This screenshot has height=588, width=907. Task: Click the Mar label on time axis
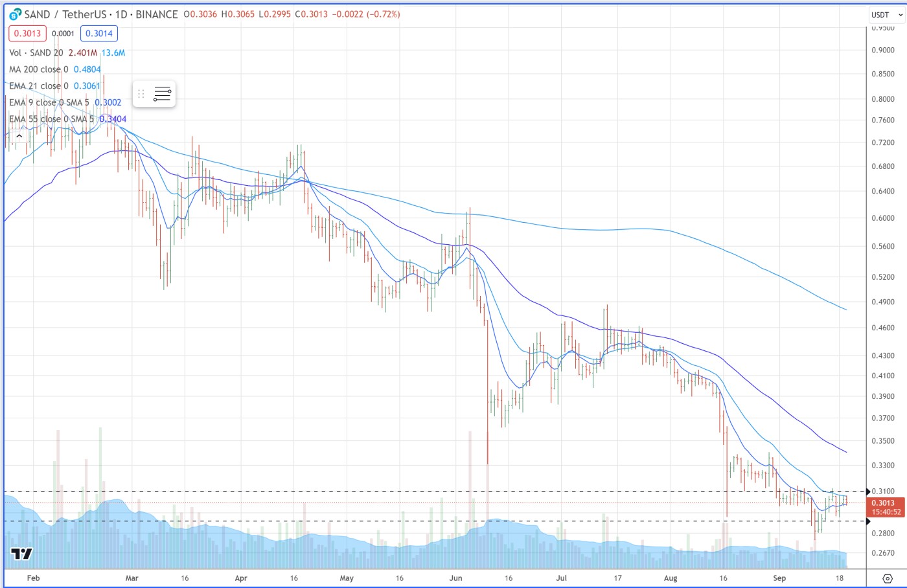pyautogui.click(x=132, y=578)
